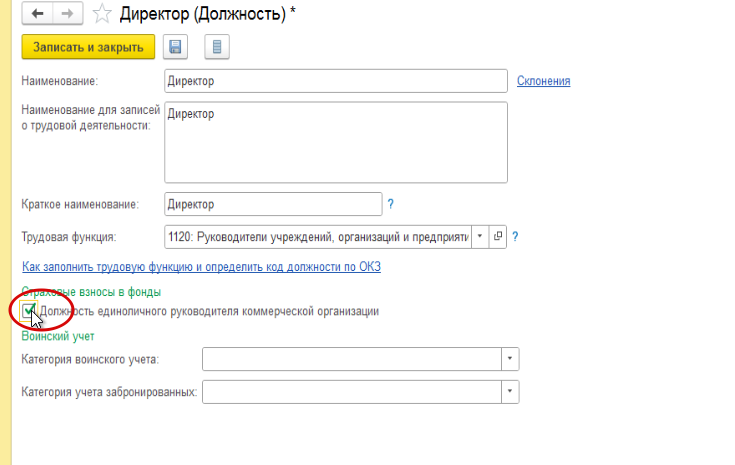The height and width of the screenshot is (465, 735).
Task: Open the selected Трудовая функция item form
Action: tap(498, 237)
